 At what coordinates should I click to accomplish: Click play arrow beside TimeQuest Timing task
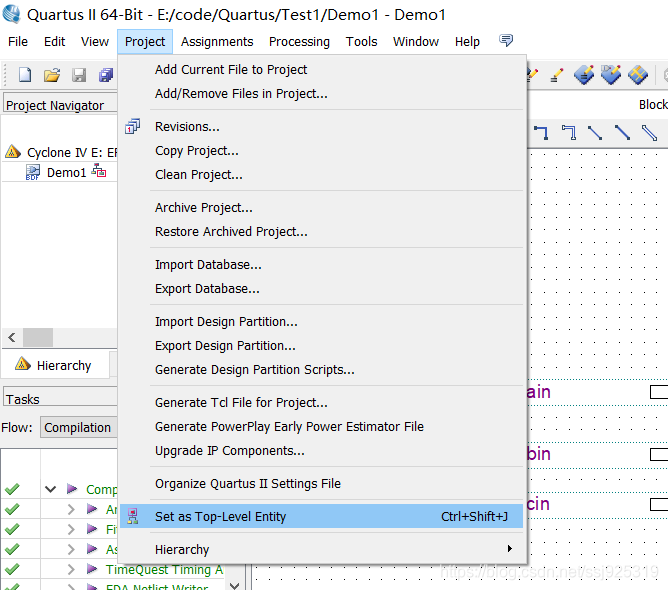92,569
